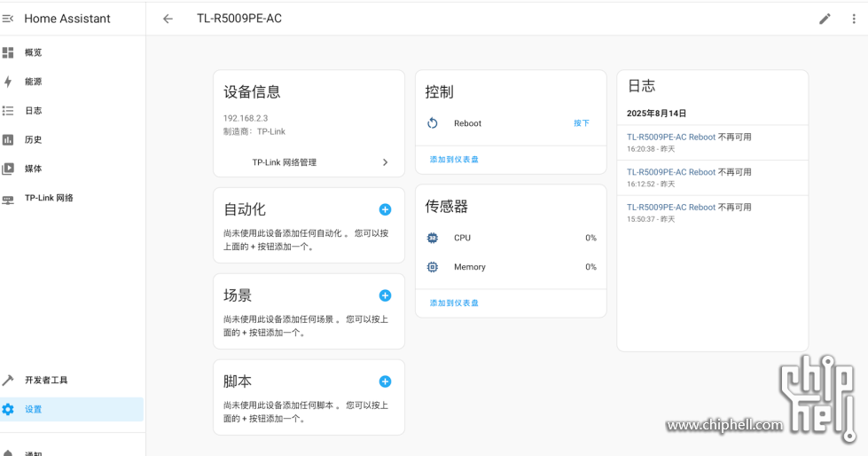
Task: Click the 设置 gear icon
Action: click(8, 410)
